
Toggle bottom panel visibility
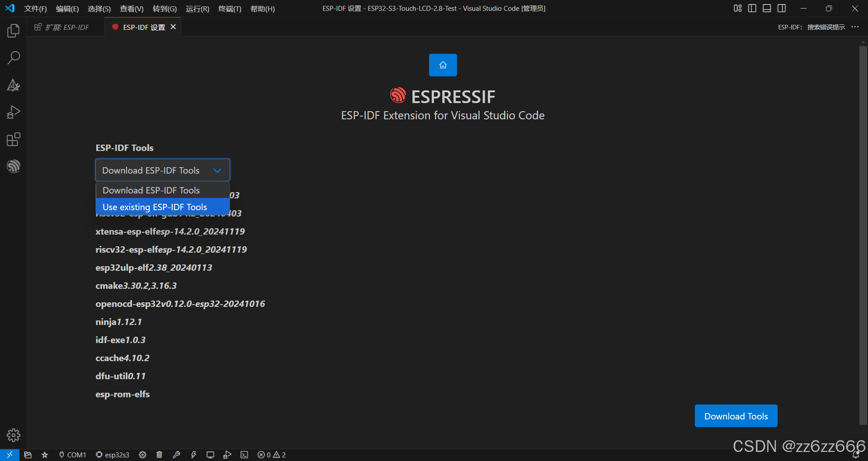point(767,8)
